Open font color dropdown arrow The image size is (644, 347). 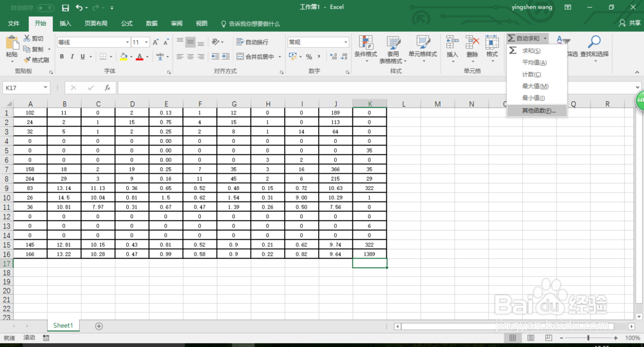(147, 57)
